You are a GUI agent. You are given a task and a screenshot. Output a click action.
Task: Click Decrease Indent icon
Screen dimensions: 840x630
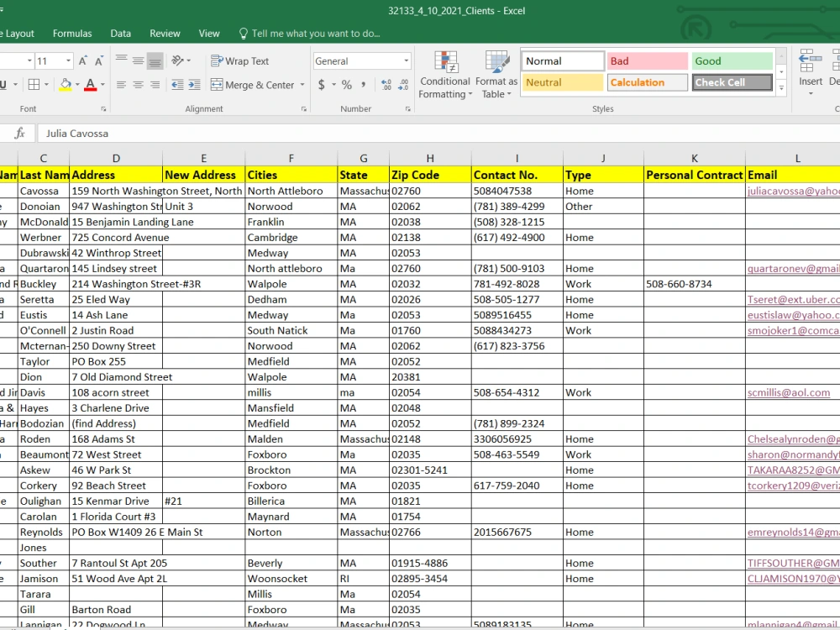pos(177,85)
